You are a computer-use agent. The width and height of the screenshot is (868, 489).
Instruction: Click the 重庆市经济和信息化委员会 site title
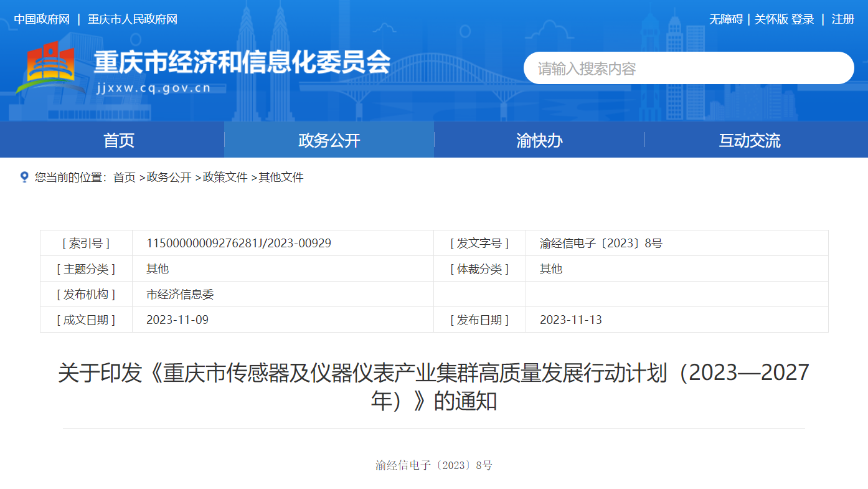click(242, 62)
